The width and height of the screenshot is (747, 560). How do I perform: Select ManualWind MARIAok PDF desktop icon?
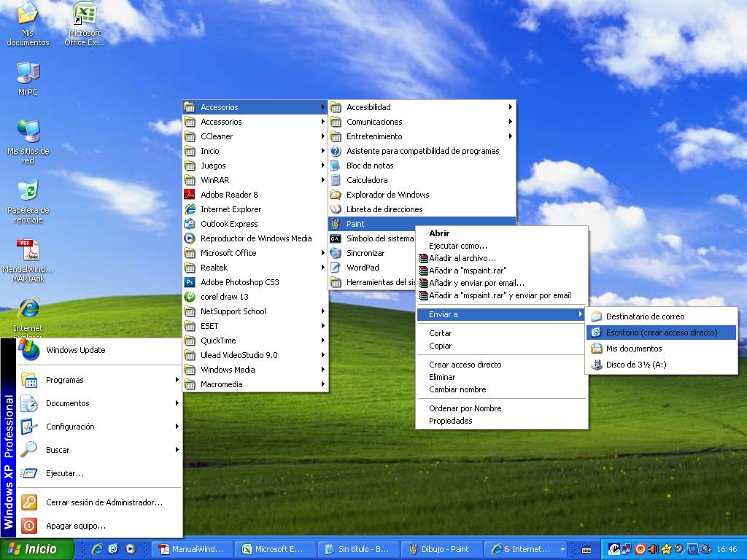28,260
